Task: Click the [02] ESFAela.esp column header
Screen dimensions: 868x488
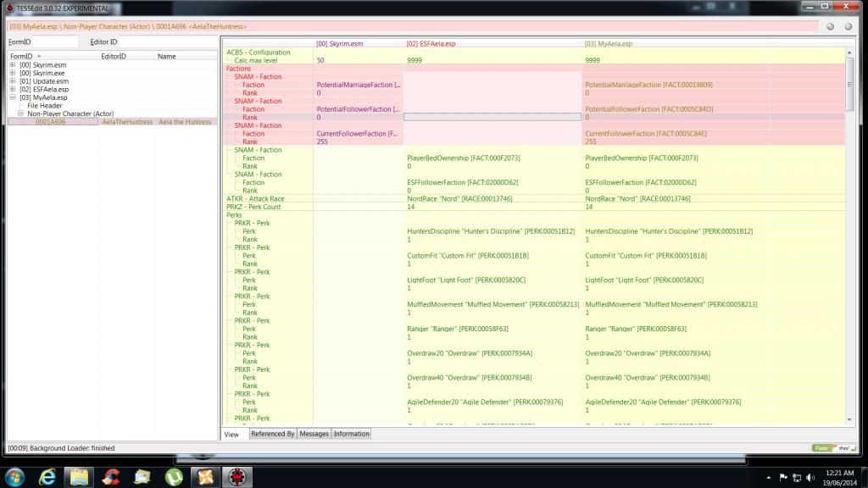Action: (431, 43)
